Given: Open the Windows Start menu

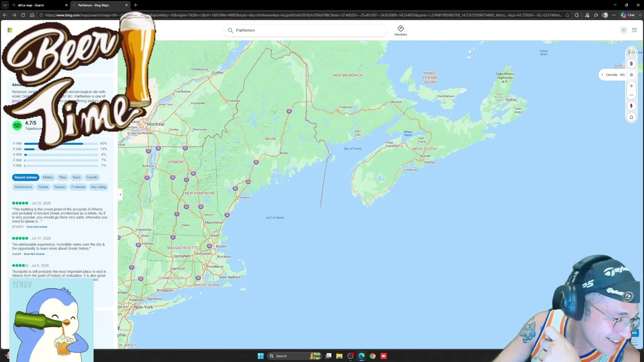Looking at the screenshot, I should (x=261, y=356).
